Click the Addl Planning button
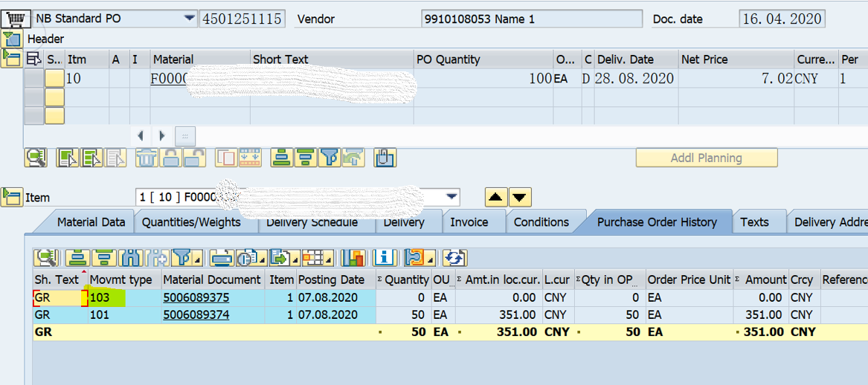868x385 pixels. click(707, 158)
